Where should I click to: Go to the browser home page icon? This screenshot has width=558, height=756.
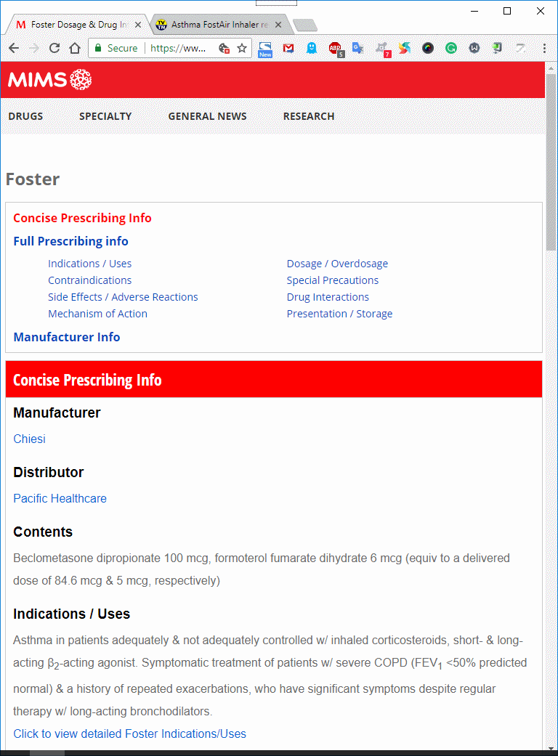(75, 48)
